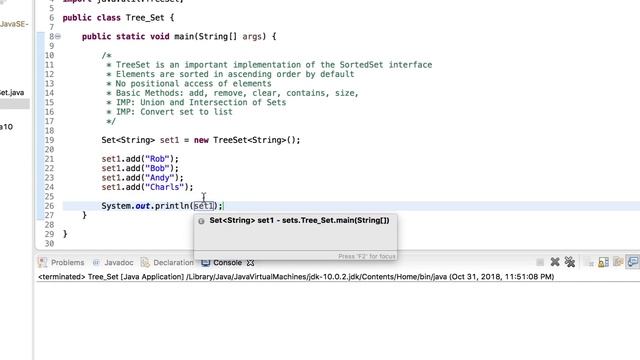Click 'Press F2 for focus' tooltip hint

coord(367,256)
